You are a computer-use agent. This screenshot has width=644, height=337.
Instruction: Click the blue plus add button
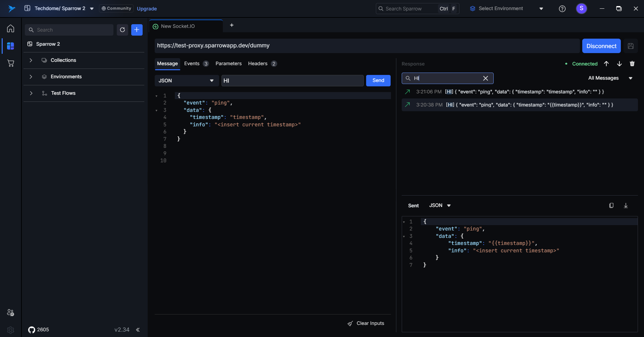coord(137,30)
